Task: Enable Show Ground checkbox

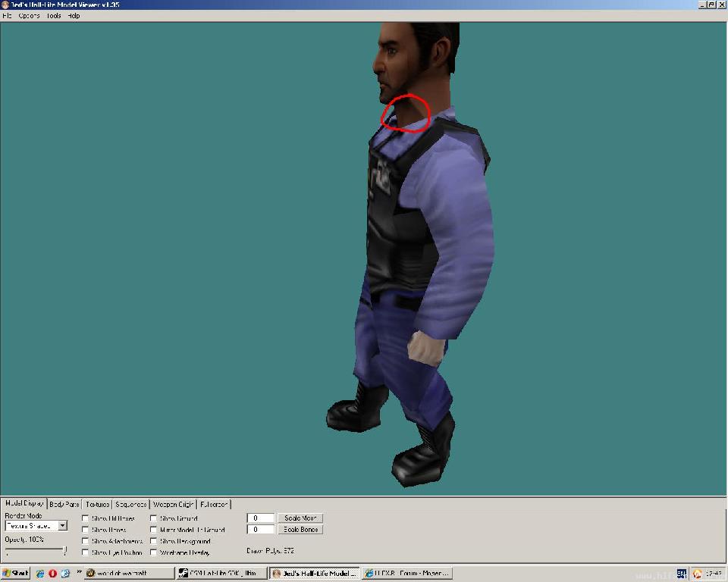Action: tap(153, 518)
